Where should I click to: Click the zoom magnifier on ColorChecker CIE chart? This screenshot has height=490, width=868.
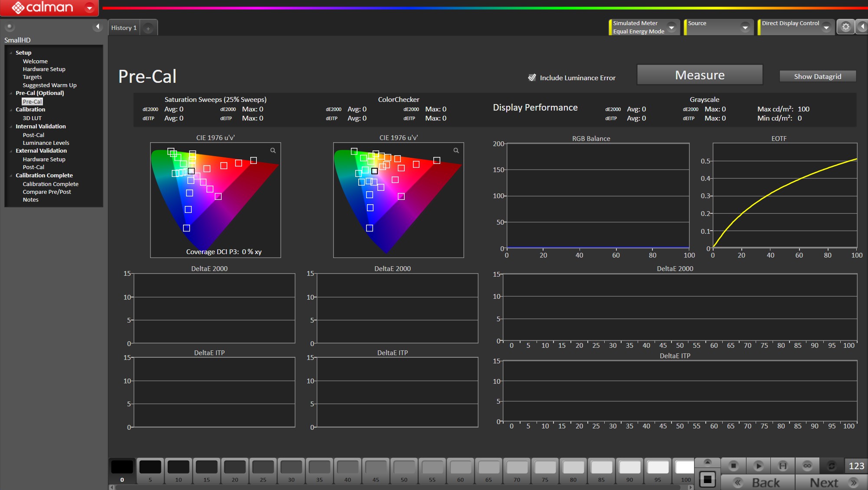click(456, 150)
